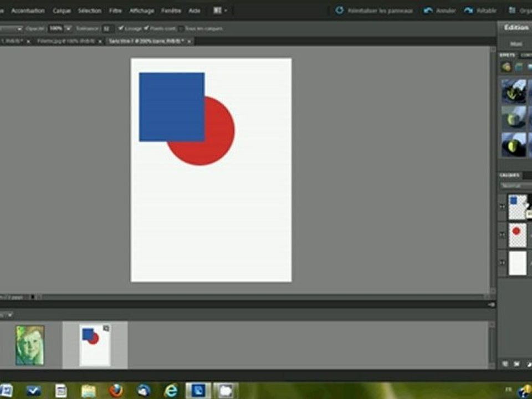Open the project bin dropdown arrow
532x399 pixels.
[9, 315]
